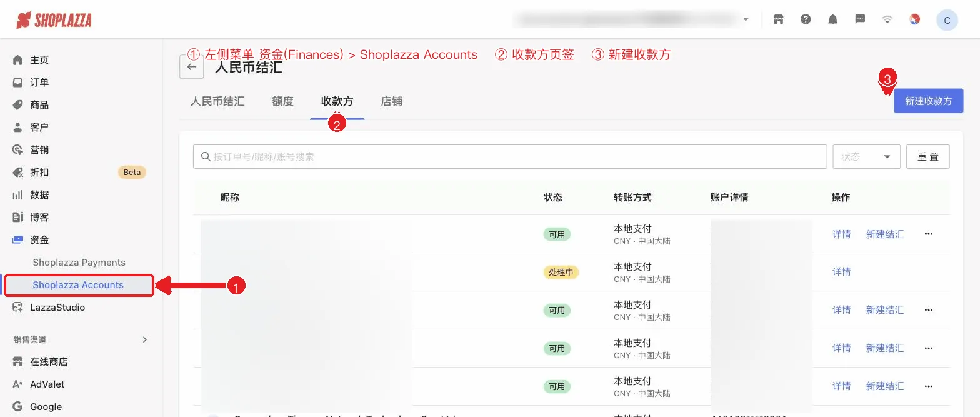
Task: Open more options in the first row
Action: click(928, 234)
